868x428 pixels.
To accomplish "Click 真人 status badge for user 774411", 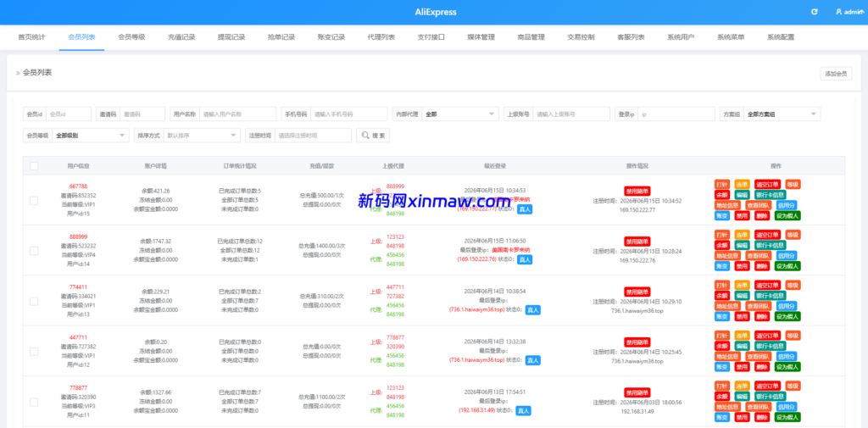I will (x=532, y=310).
